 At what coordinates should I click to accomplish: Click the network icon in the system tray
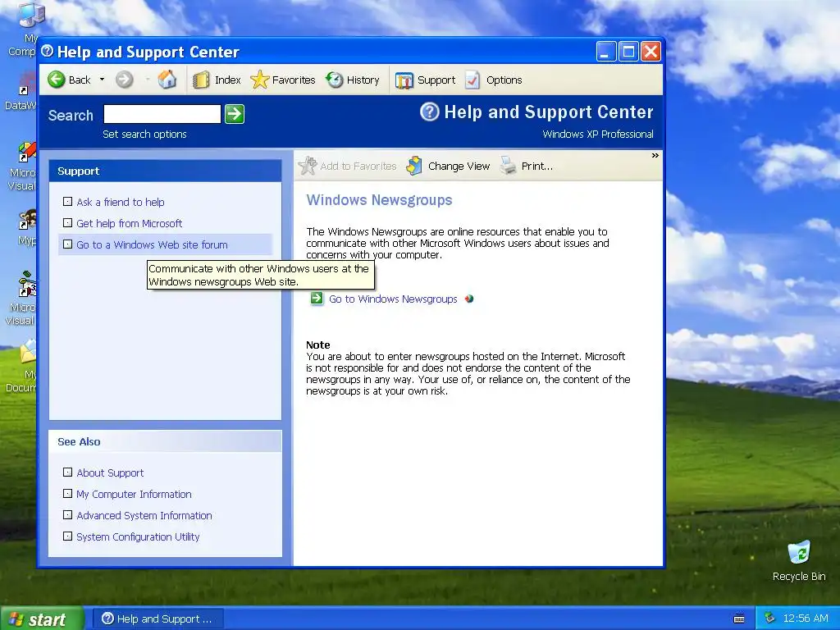[x=769, y=619]
